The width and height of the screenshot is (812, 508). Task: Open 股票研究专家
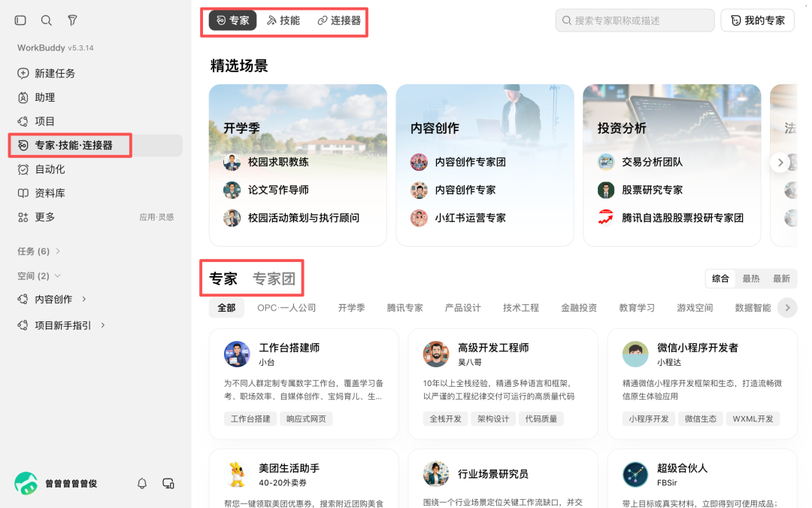pos(640,190)
